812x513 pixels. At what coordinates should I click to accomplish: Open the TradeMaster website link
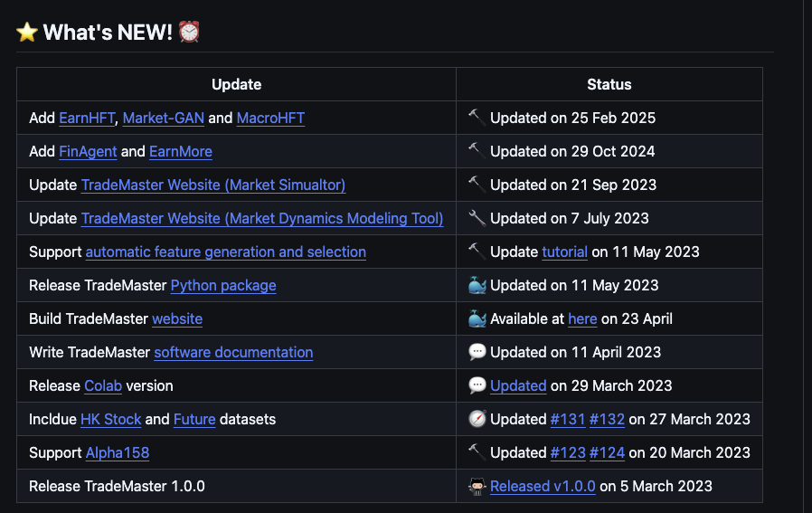tap(177, 318)
